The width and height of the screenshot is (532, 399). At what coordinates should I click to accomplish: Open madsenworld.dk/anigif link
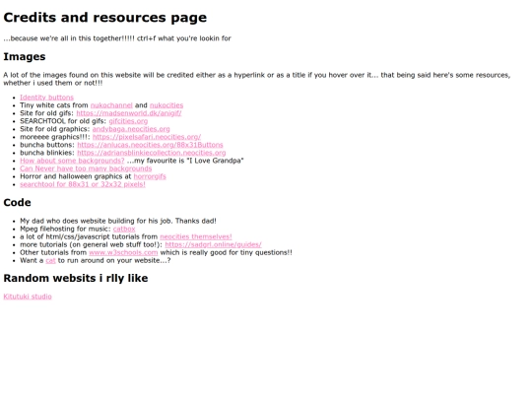click(129, 113)
